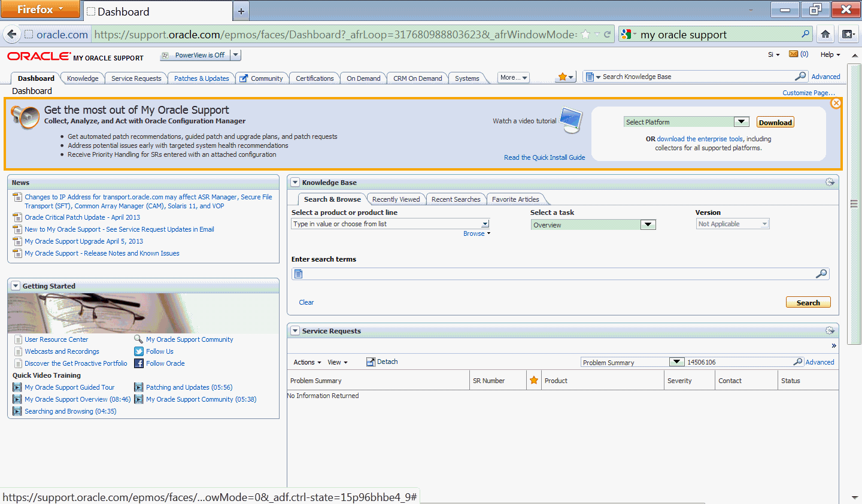Click the Knowledge Base search magnifier icon

(800, 76)
